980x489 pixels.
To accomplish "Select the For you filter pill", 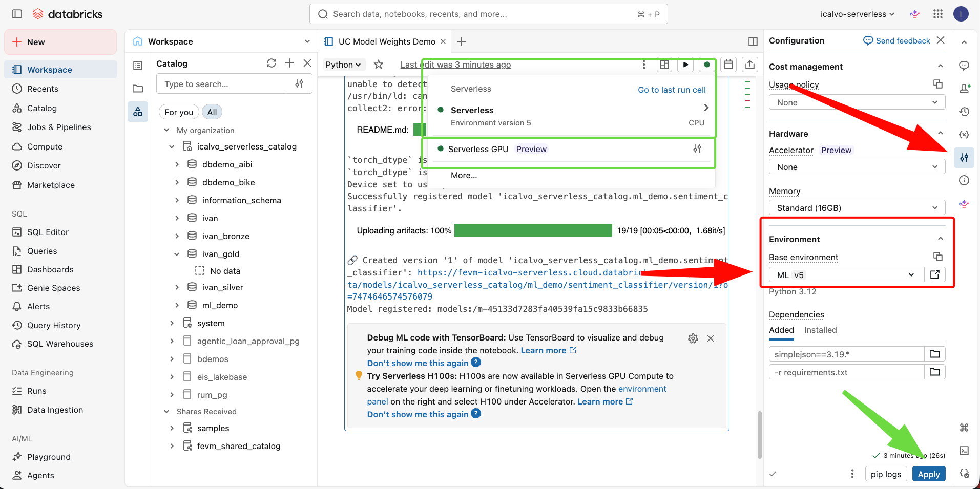I will tap(179, 112).
